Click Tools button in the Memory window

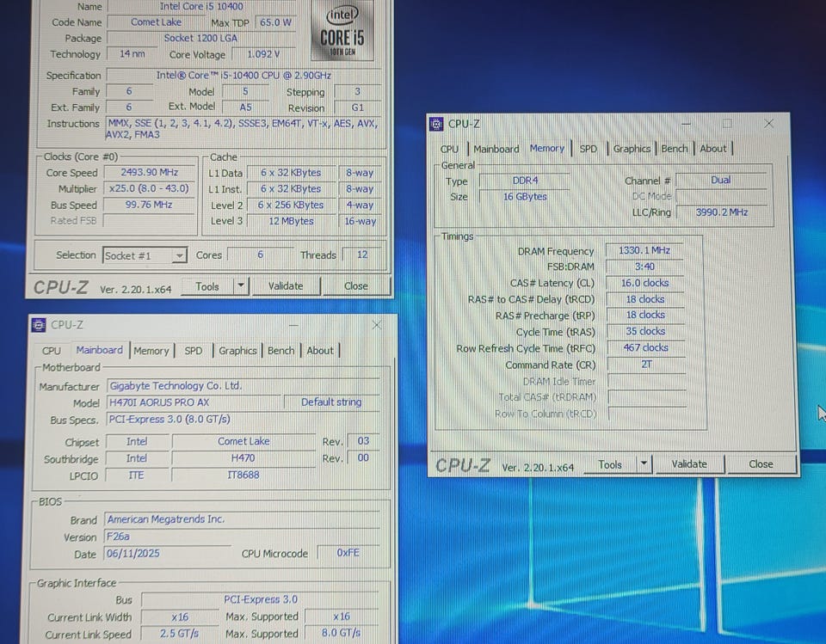pos(610,464)
